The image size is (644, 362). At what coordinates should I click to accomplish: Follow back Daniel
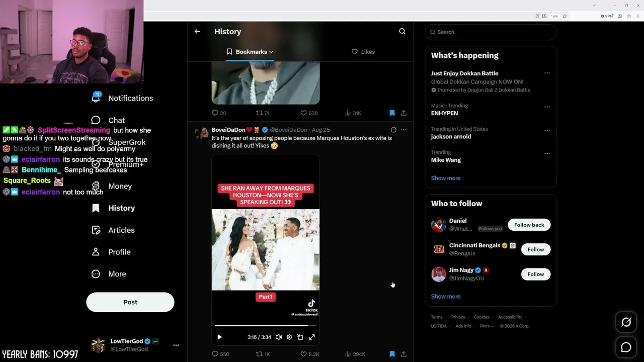[529, 225]
